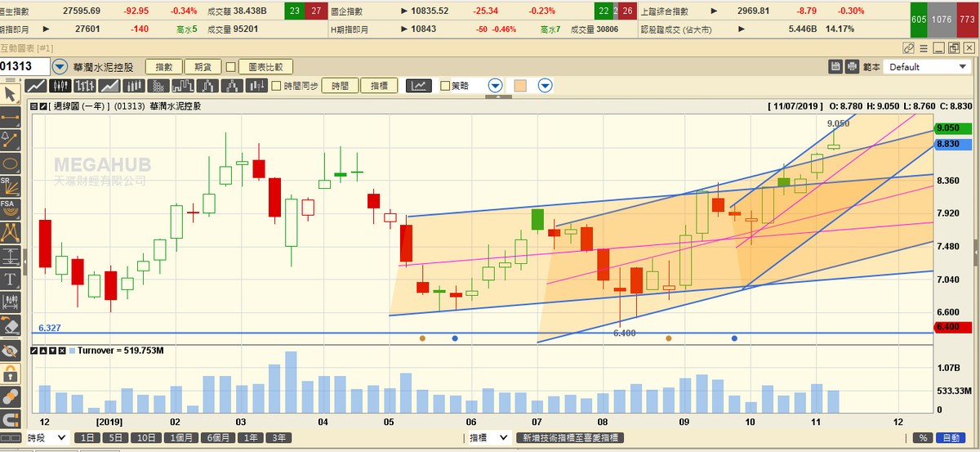Select the 3年 range tab
The height and width of the screenshot is (452, 980).
[278, 438]
